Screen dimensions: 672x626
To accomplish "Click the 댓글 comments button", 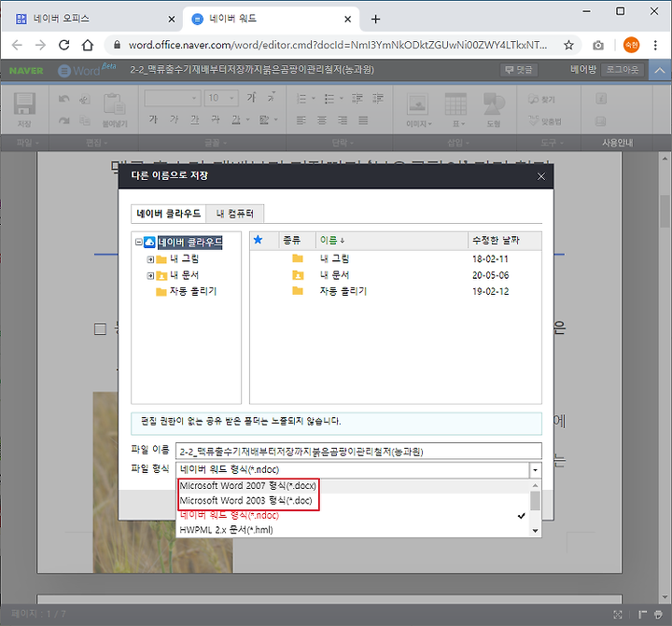I will point(519,70).
